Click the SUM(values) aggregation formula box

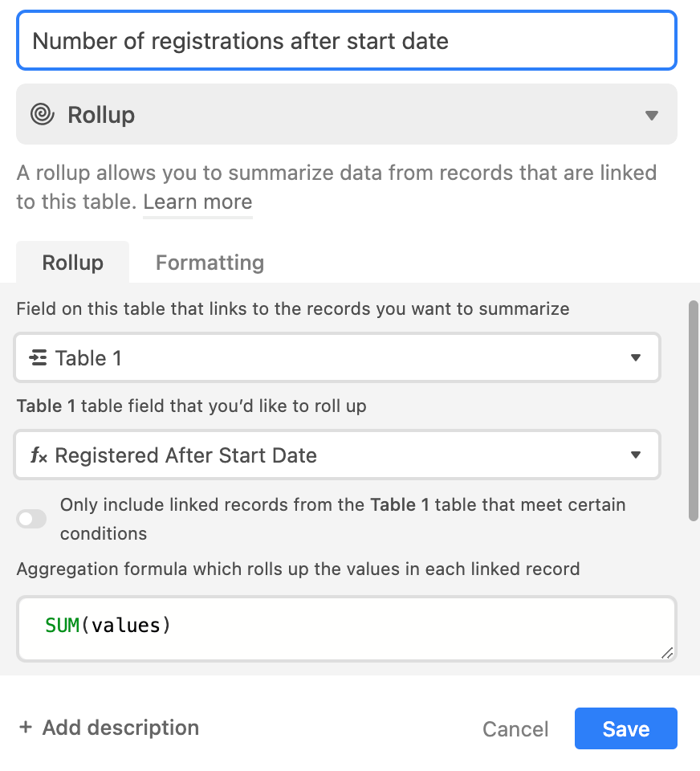point(347,629)
